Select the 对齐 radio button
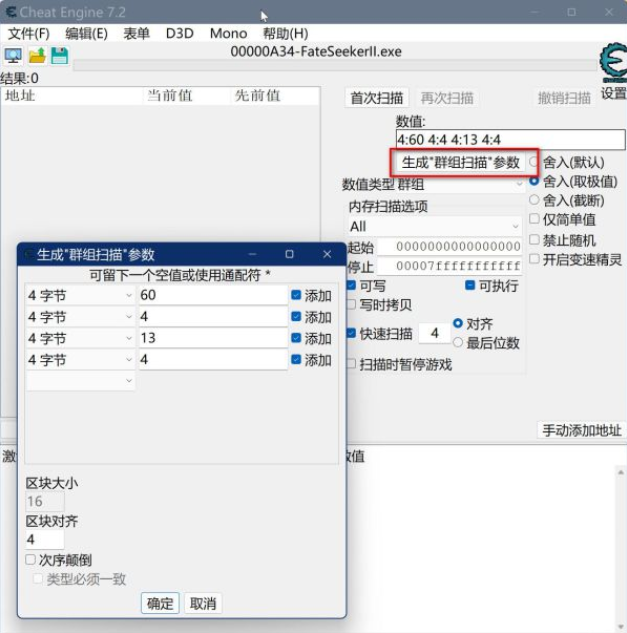The width and height of the screenshot is (627, 633). click(458, 323)
